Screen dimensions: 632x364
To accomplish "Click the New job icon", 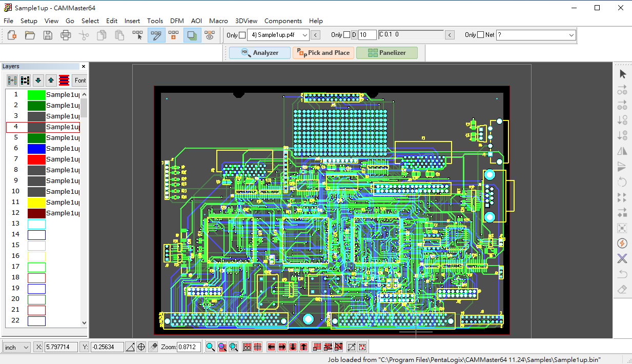I will (x=12, y=35).
